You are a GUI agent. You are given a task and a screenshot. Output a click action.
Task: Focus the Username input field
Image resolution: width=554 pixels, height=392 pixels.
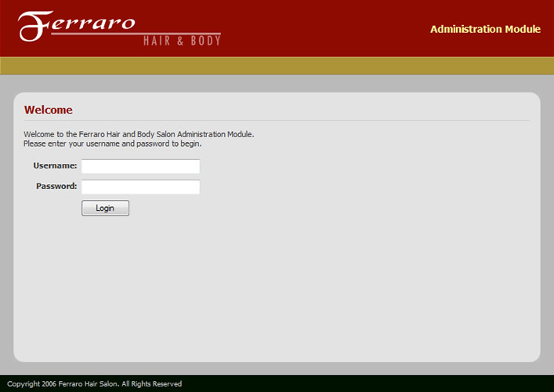(x=141, y=166)
